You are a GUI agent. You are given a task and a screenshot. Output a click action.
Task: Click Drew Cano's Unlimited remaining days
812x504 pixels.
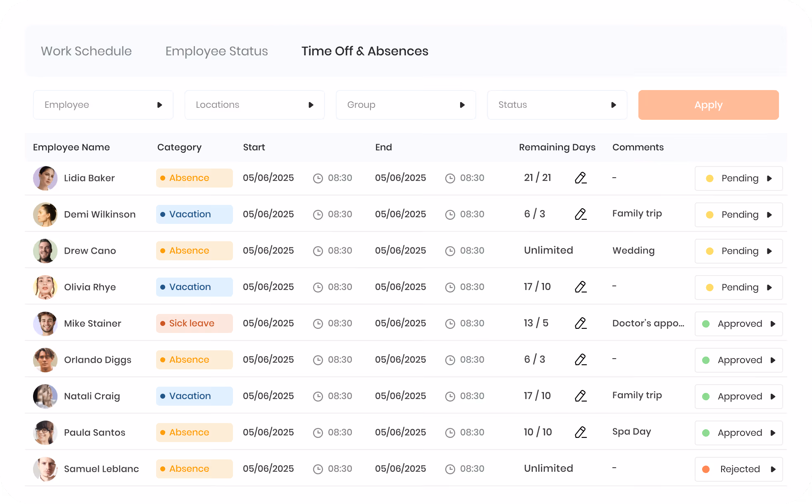click(x=548, y=250)
